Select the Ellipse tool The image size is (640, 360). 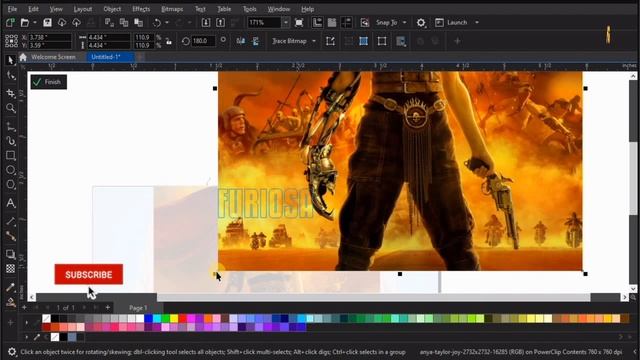point(11,170)
